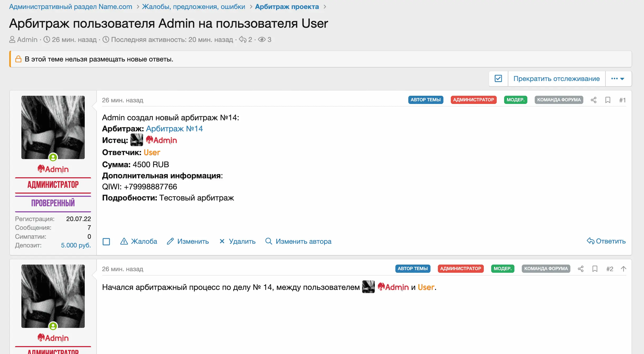Tick the post #1 selection checkbox
The height and width of the screenshot is (354, 644).
click(106, 241)
